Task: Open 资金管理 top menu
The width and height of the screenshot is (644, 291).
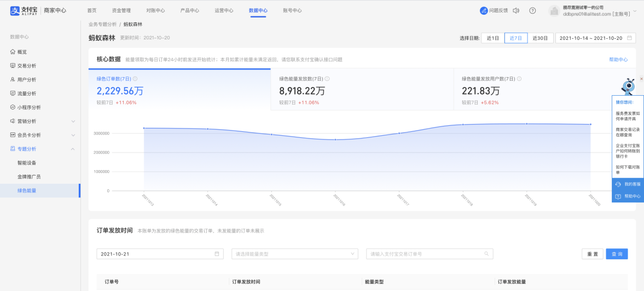Action: tap(121, 11)
